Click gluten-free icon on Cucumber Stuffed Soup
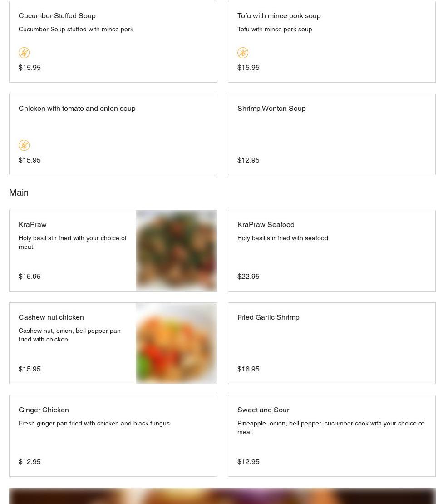The image size is (438, 504). [24, 53]
